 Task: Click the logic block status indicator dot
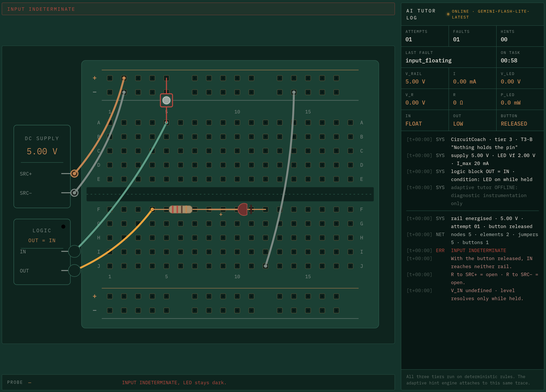[x=63, y=227]
